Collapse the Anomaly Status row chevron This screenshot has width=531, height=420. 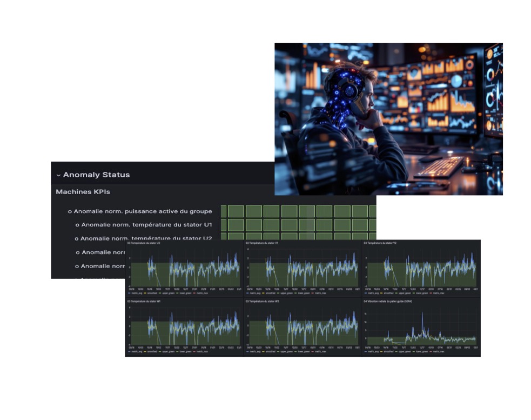click(x=58, y=175)
